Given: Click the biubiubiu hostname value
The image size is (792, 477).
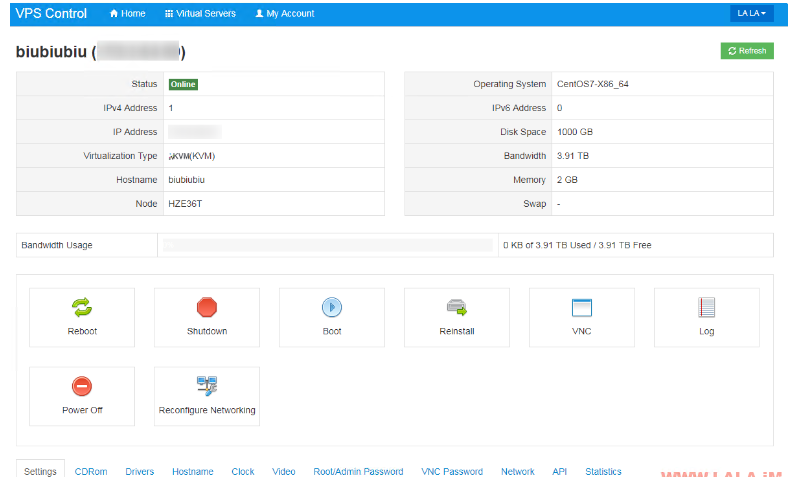Looking at the screenshot, I should point(186,180).
